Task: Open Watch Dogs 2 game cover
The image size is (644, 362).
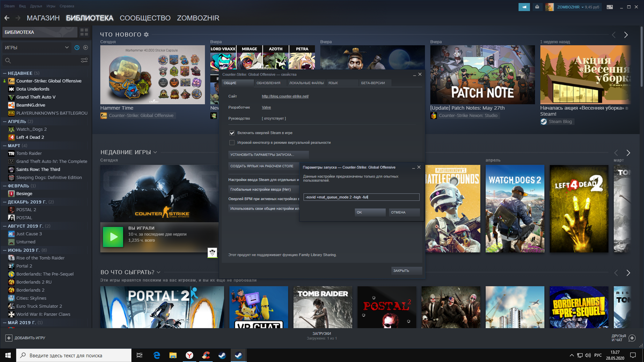Action: pyautogui.click(x=515, y=209)
